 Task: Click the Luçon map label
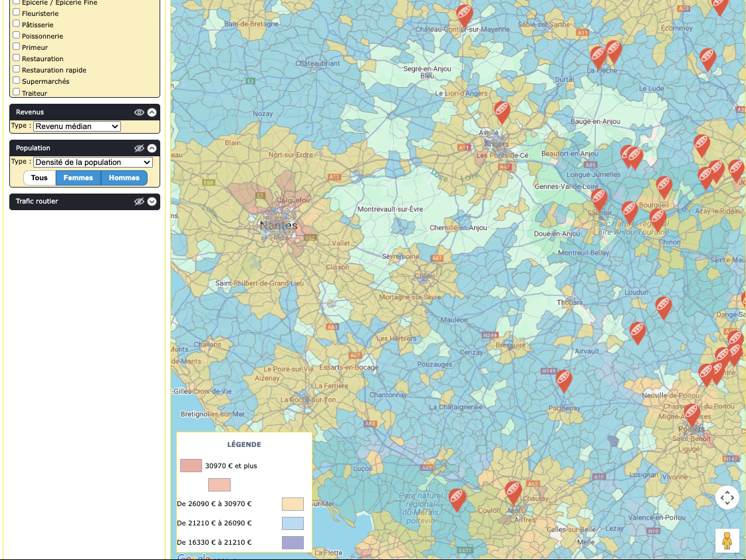362,469
